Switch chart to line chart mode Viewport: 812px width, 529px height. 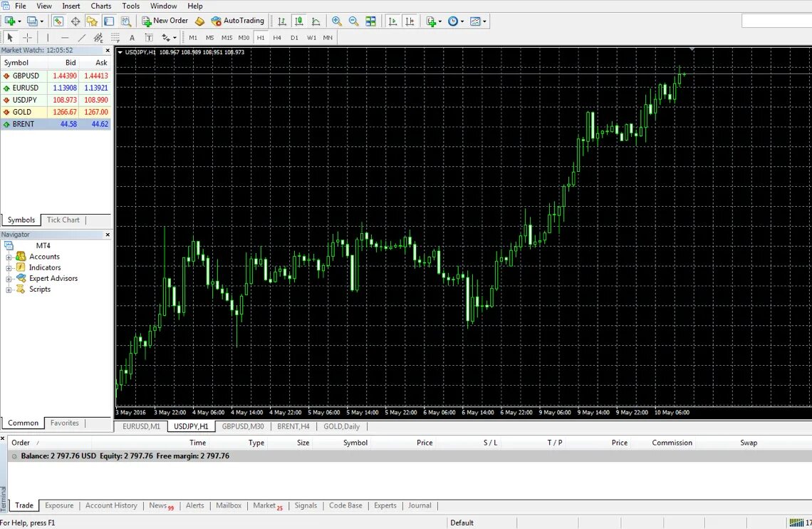(316, 21)
